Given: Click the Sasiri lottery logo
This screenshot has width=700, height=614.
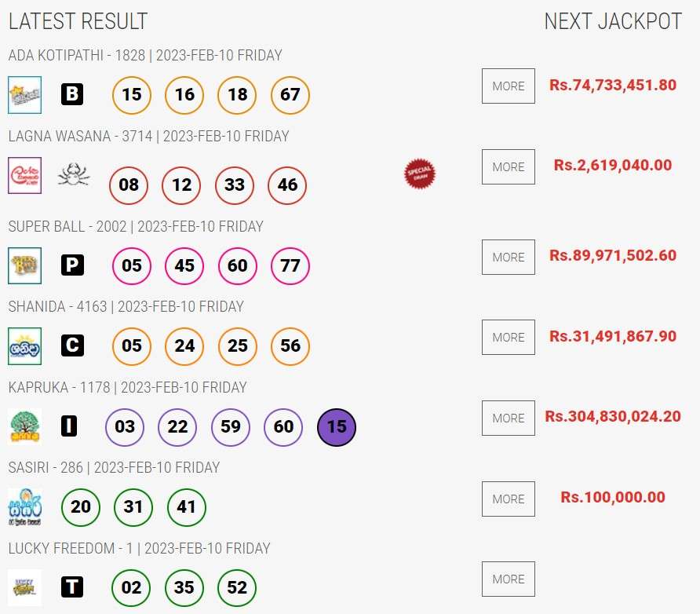Looking at the screenshot, I should point(24,507).
